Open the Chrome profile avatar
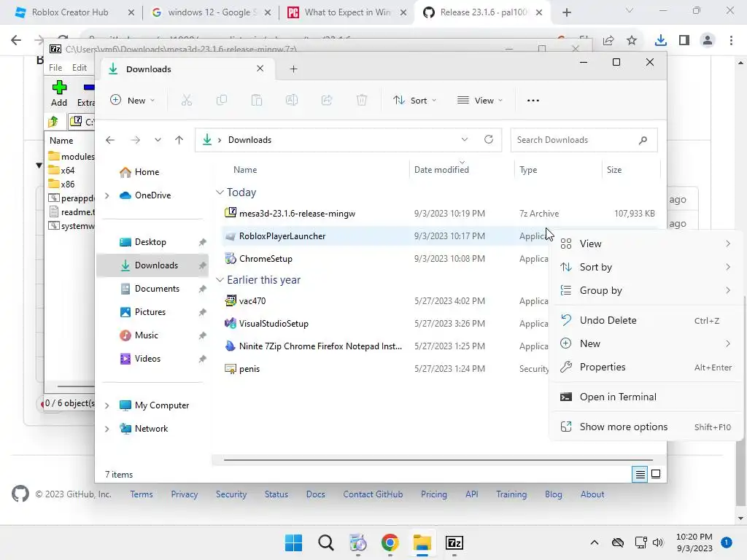Image resolution: width=747 pixels, height=560 pixels. (708, 41)
